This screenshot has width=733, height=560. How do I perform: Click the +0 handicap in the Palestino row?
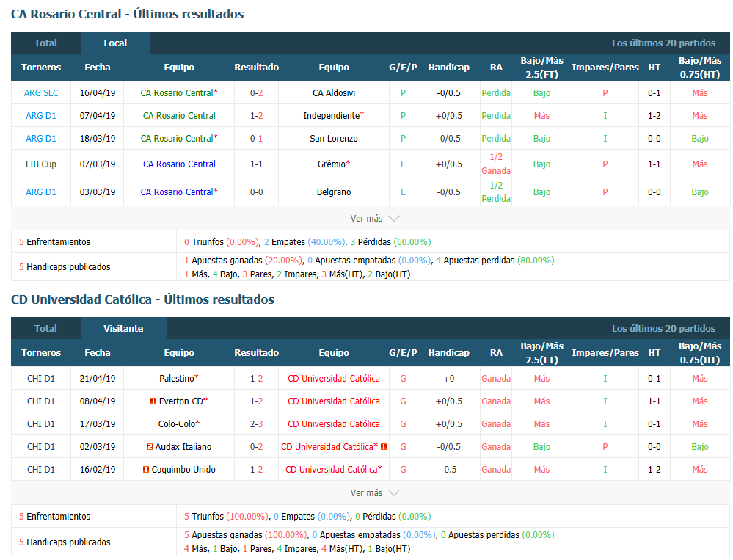(x=449, y=379)
